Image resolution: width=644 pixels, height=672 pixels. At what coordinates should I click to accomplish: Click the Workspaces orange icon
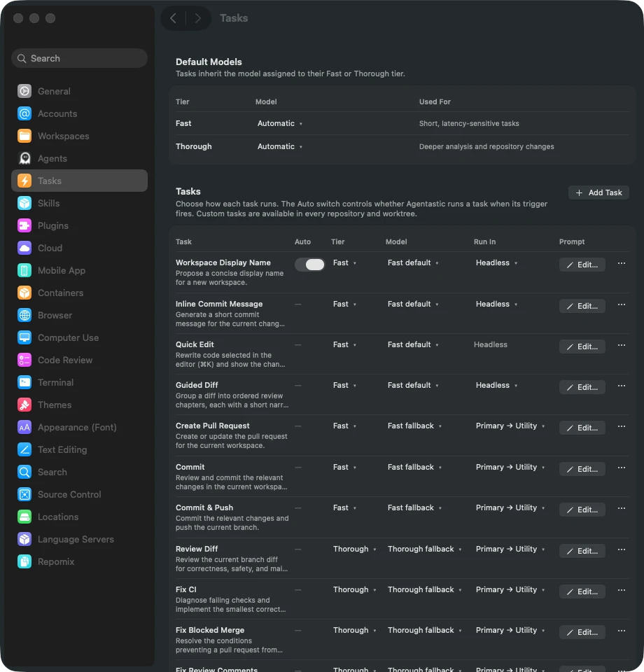click(24, 136)
